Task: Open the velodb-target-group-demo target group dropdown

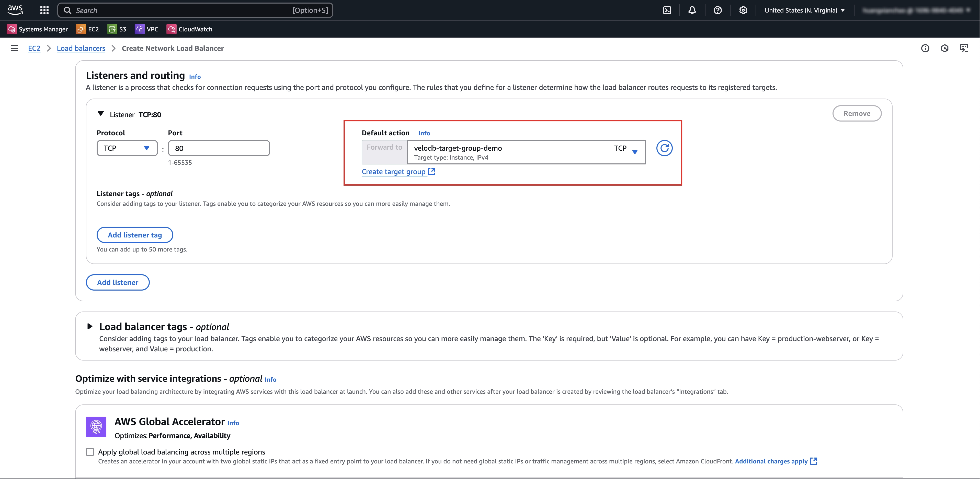Action: [526, 152]
